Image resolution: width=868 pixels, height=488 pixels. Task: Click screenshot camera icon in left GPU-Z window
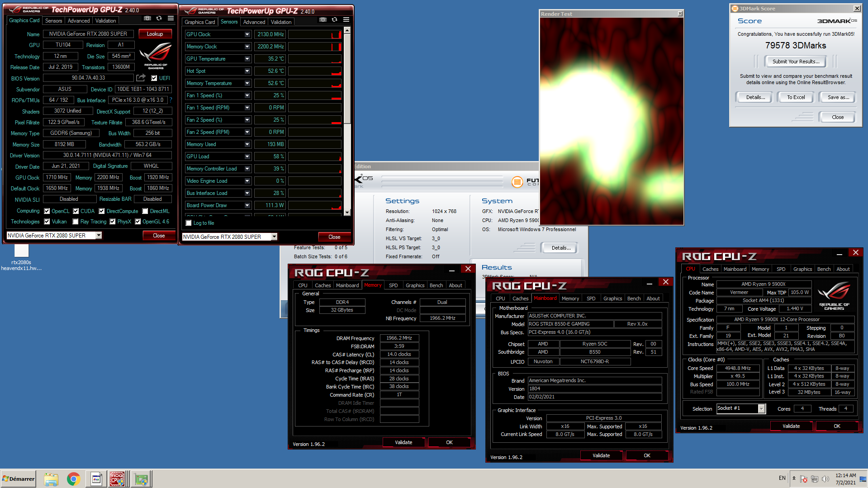click(x=147, y=19)
